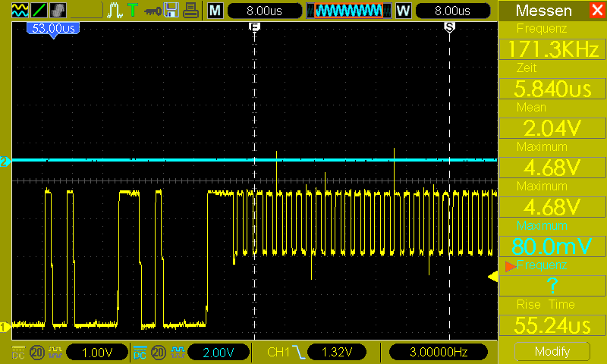The image size is (607, 364).
Task: Close the Messen measurement panel
Action: click(x=598, y=10)
